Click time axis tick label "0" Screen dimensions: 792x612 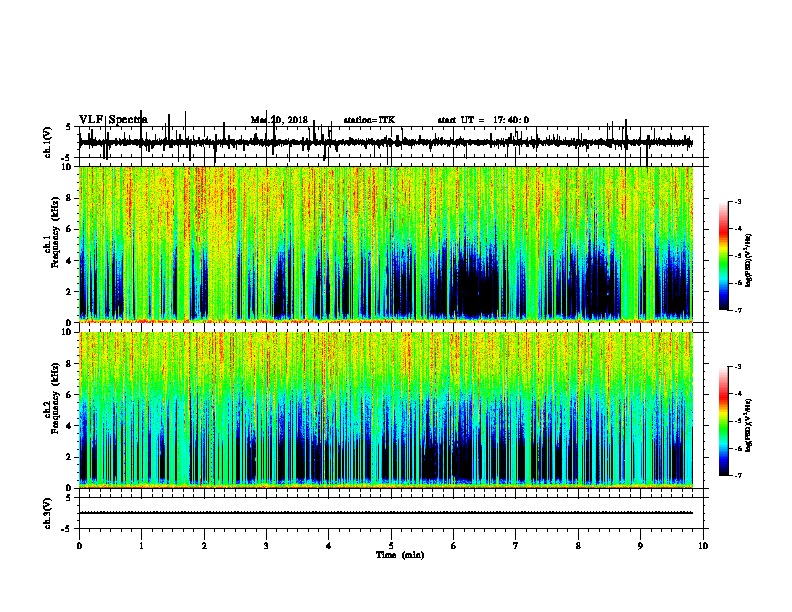coord(79,546)
